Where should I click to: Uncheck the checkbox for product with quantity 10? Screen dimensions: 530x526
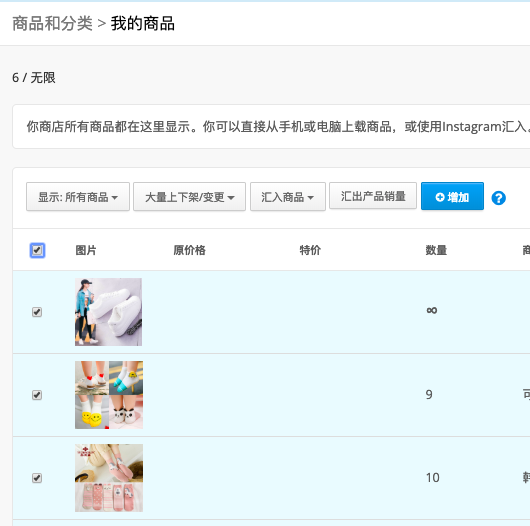(37, 478)
